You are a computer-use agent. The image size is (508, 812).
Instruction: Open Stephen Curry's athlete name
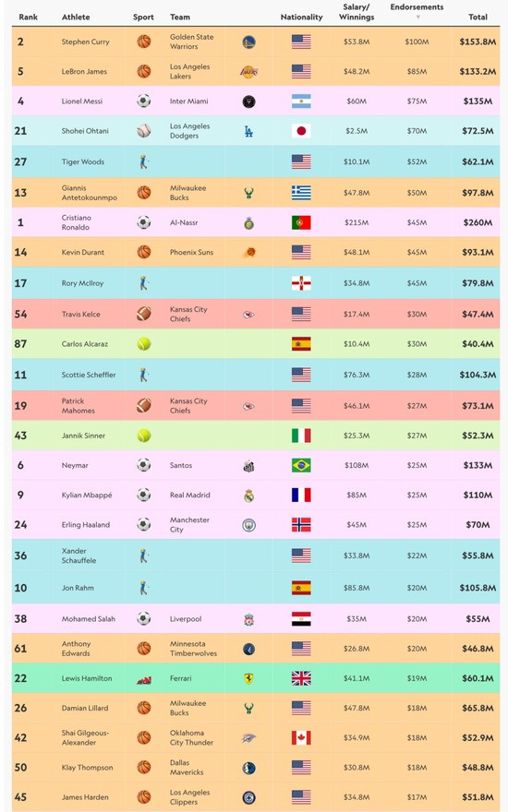point(86,42)
